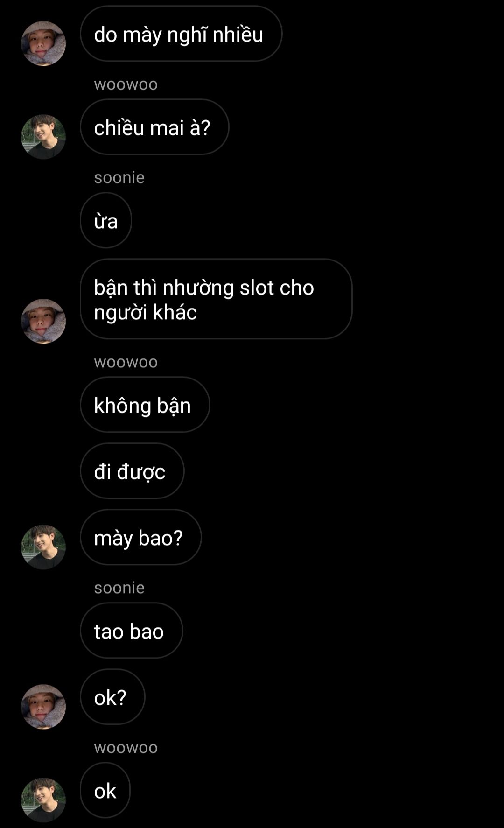Tap sender name woowoo above "chiều mai à?"

tap(126, 84)
